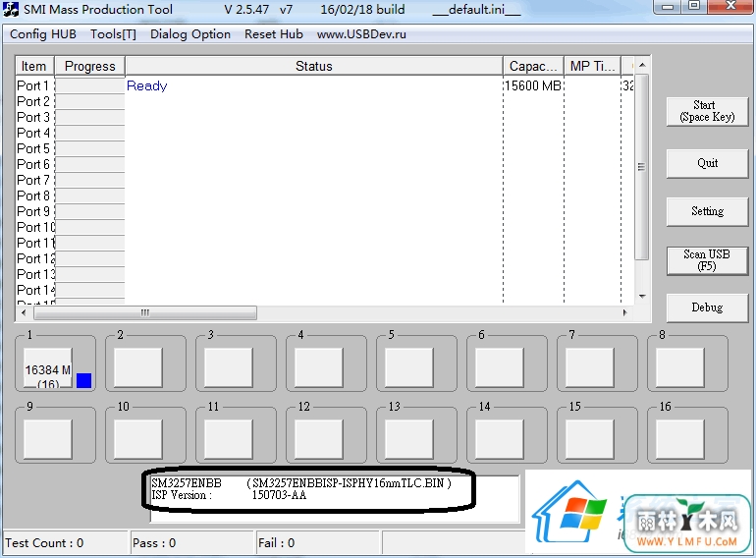Select empty port slot 14
The height and width of the screenshot is (558, 756).
click(499, 439)
